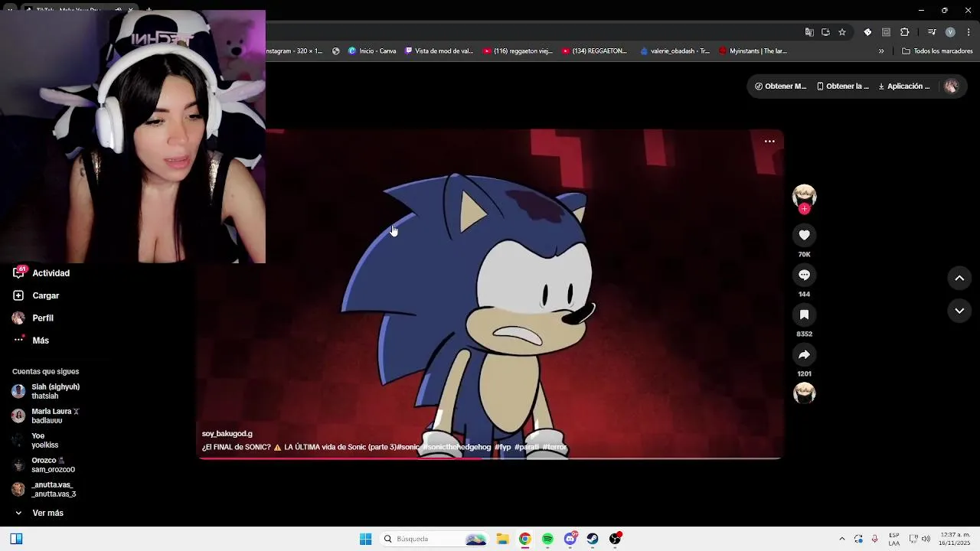Open followed account Orozco sam_orozco0
Image resolution: width=980 pixels, height=551 pixels.
coord(44,465)
